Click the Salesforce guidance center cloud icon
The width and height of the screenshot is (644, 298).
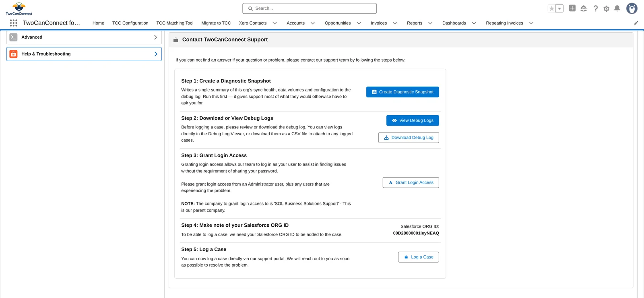pyautogui.click(x=584, y=8)
